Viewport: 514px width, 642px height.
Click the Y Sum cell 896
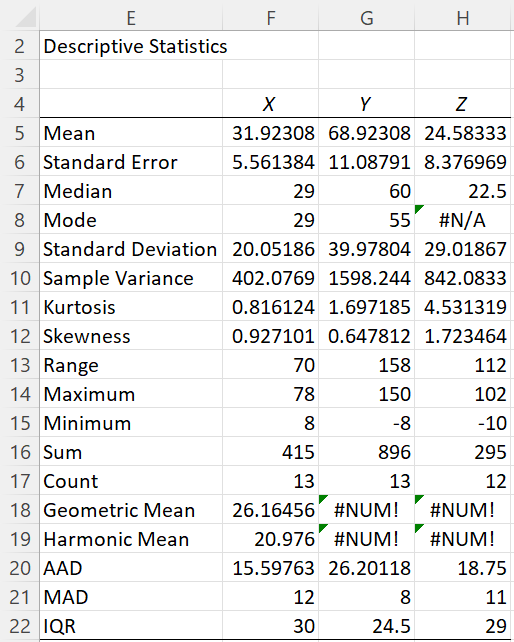[367, 452]
